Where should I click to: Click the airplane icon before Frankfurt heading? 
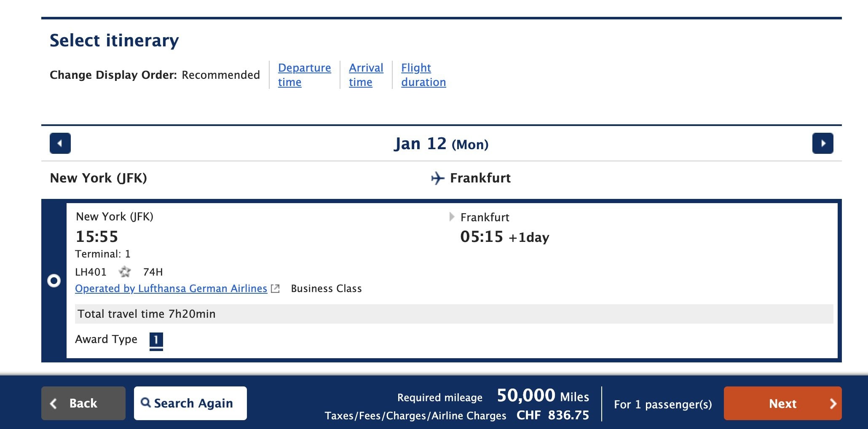coord(438,178)
